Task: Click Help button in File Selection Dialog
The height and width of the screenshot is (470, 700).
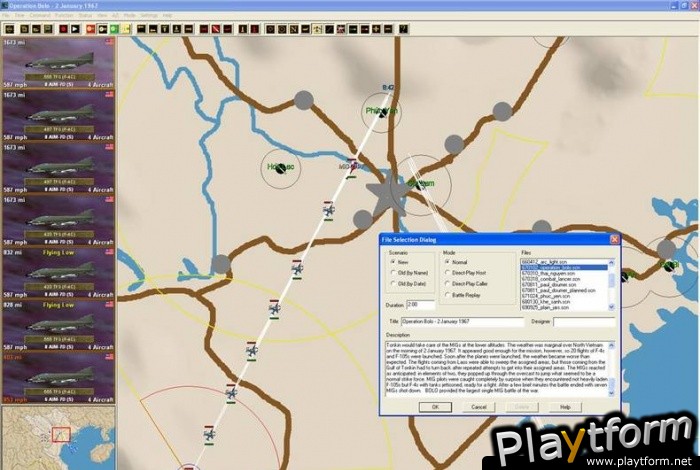Action: tap(565, 407)
